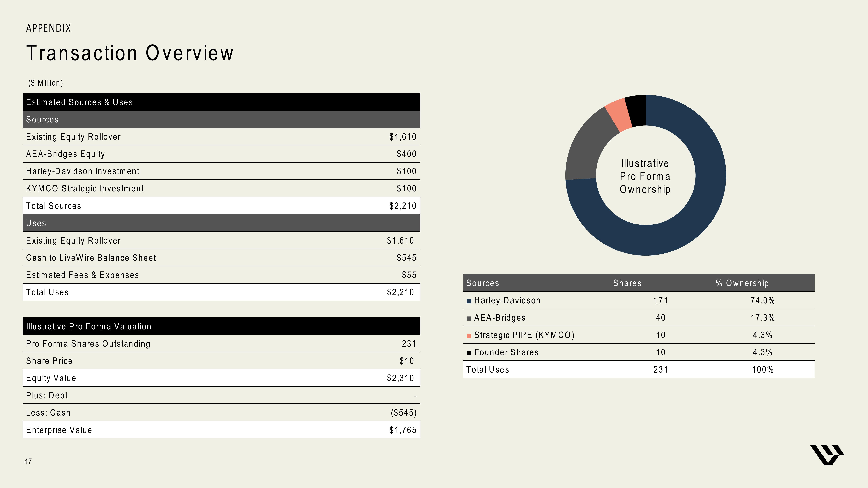Viewport: 868px width, 488px height.
Task: Click the '% Ownership' column header
Action: point(742,283)
